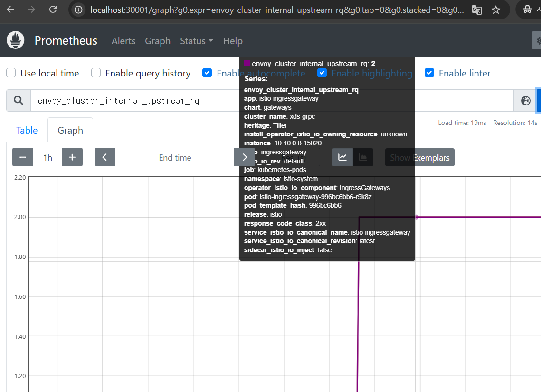Go forward using the browser forward arrow
This screenshot has width=541, height=392.
click(x=31, y=10)
